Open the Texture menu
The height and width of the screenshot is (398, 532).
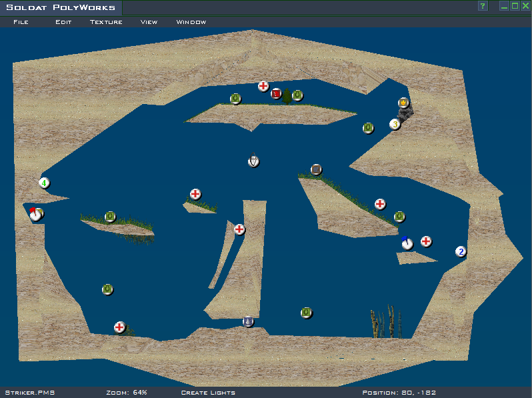(106, 22)
